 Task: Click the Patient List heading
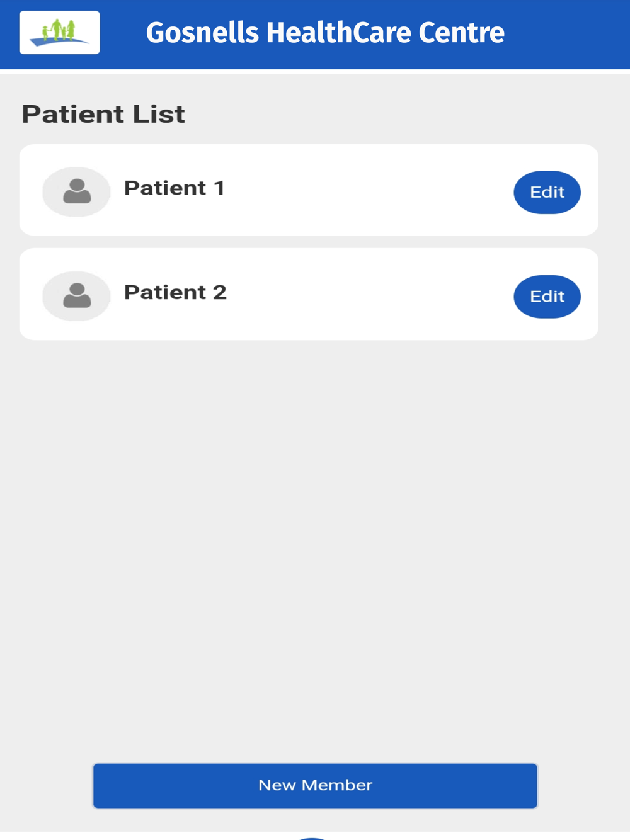(103, 114)
